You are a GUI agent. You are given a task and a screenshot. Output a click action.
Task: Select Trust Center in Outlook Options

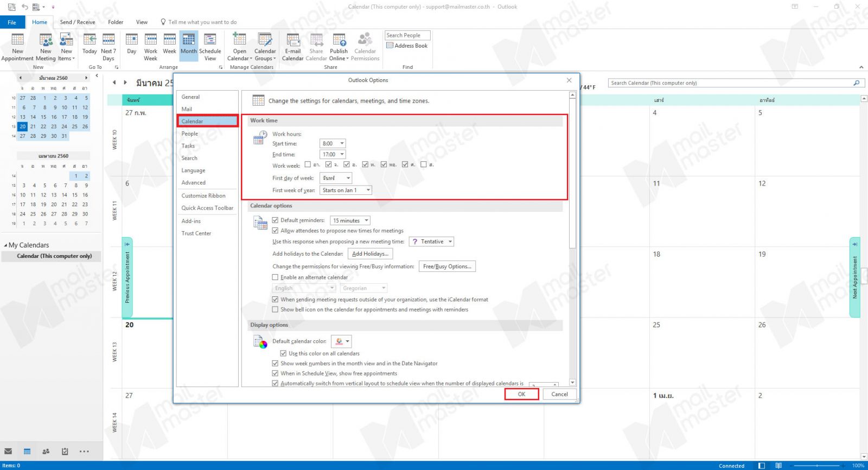pyautogui.click(x=207, y=233)
